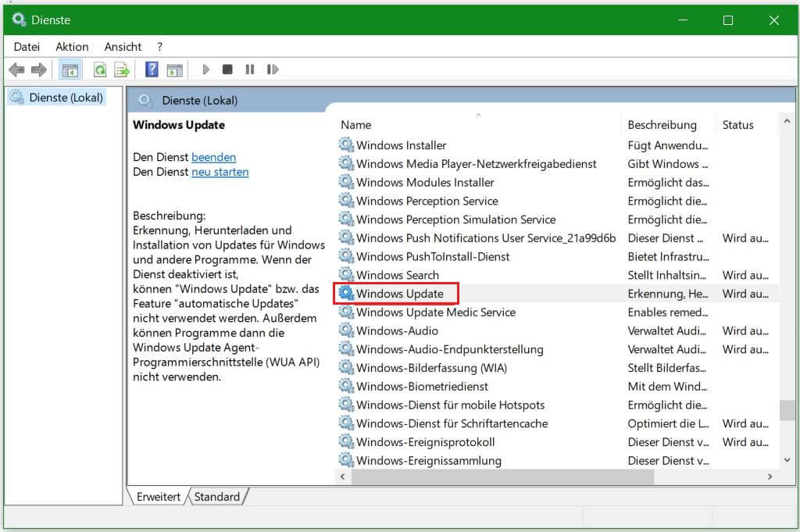The image size is (800, 532).
Task: Stop the service with the stop icon
Action: pyautogui.click(x=227, y=70)
